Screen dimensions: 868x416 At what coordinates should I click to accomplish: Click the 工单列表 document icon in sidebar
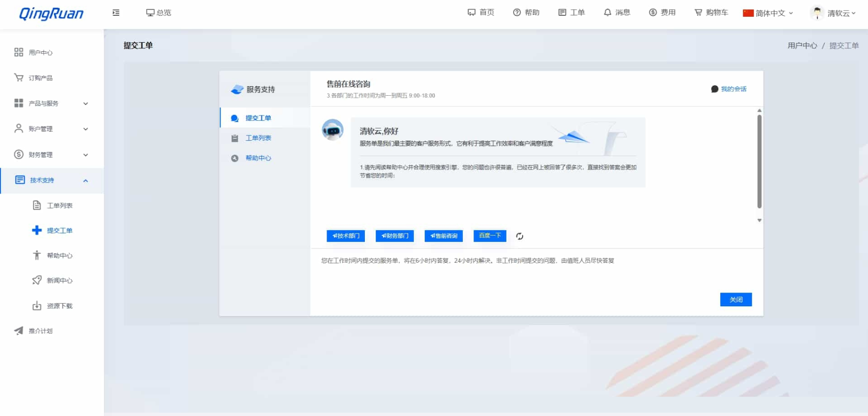37,205
